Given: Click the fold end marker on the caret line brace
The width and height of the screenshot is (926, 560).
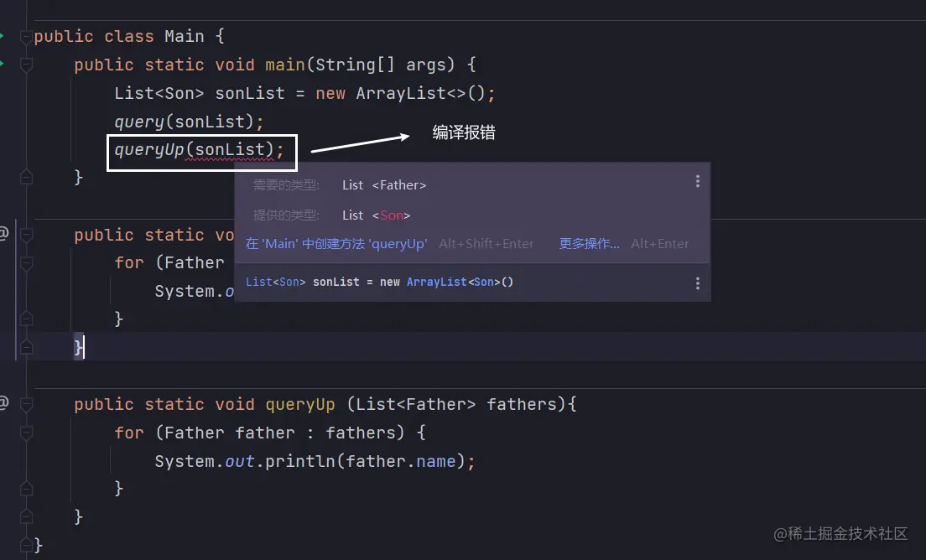Looking at the screenshot, I should tap(26, 347).
